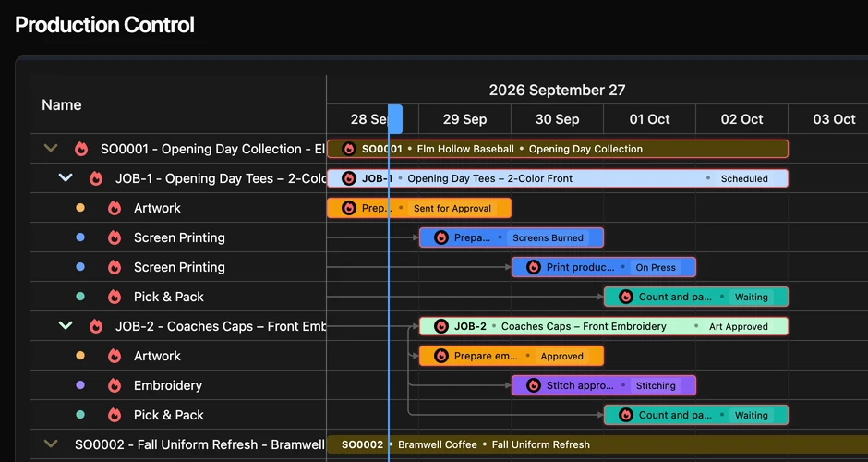Click the JOB-1 Pick & Pack row name
This screenshot has height=462, width=868.
point(169,297)
